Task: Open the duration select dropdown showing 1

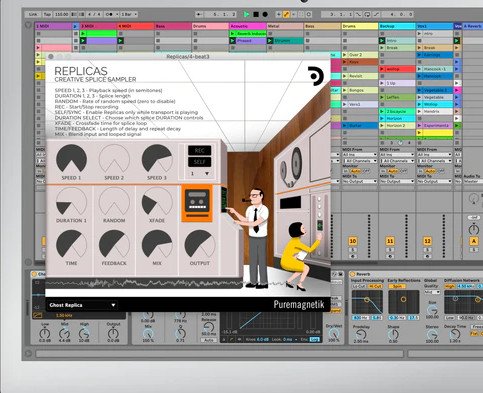Action: pyautogui.click(x=199, y=174)
